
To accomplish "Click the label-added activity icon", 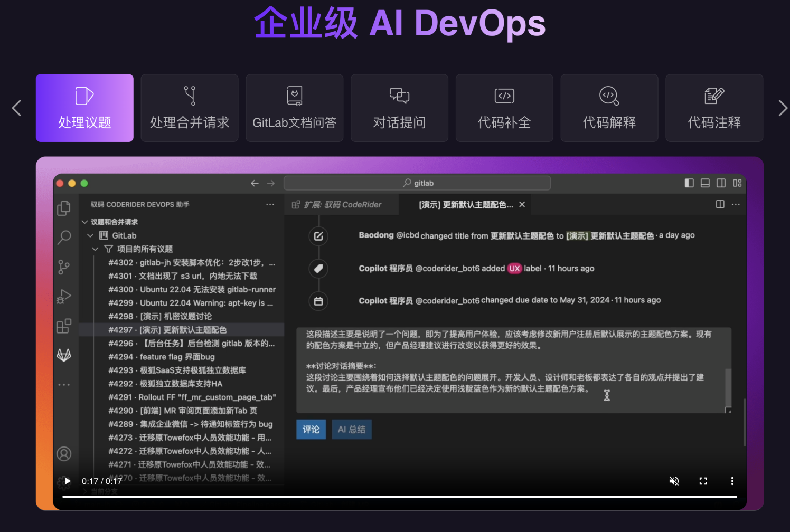I will click(x=318, y=269).
